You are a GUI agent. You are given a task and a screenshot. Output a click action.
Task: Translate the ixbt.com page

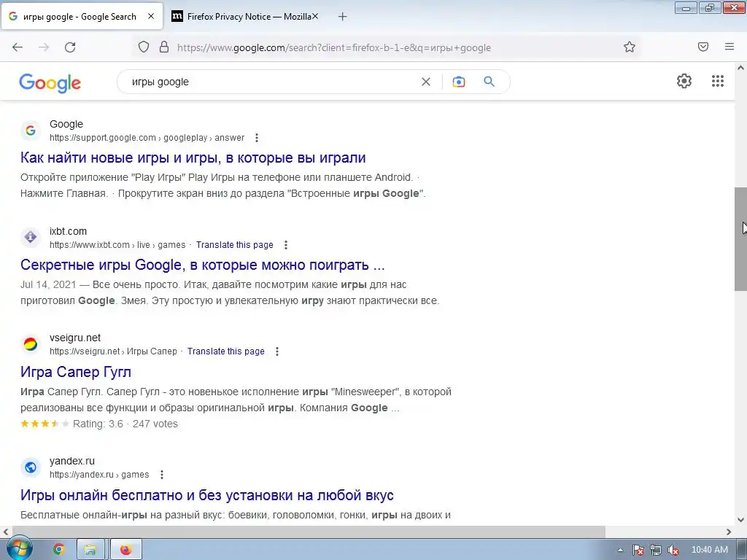[235, 245]
